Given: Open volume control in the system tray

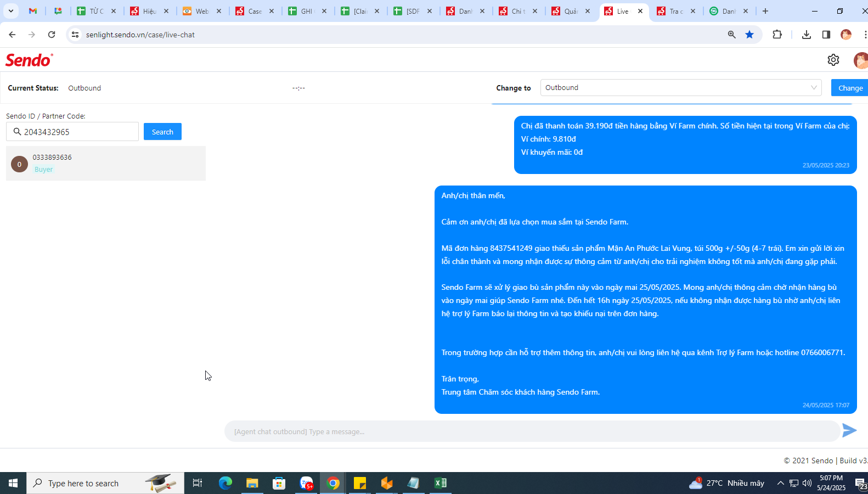Looking at the screenshot, I should coord(807,483).
